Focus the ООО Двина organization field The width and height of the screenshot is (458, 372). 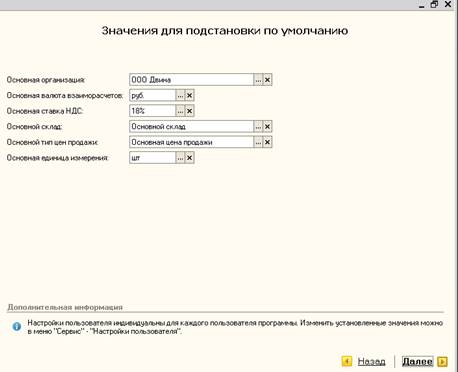[x=192, y=80]
